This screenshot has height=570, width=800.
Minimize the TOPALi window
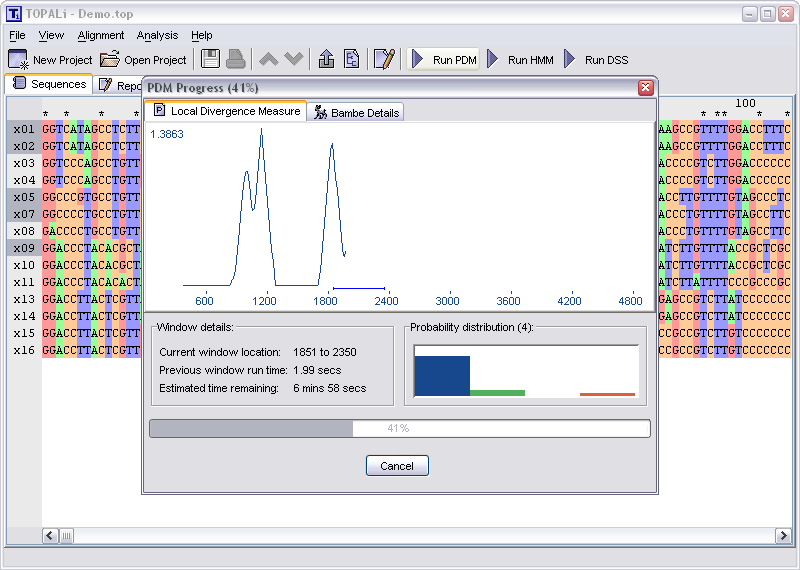(x=749, y=14)
